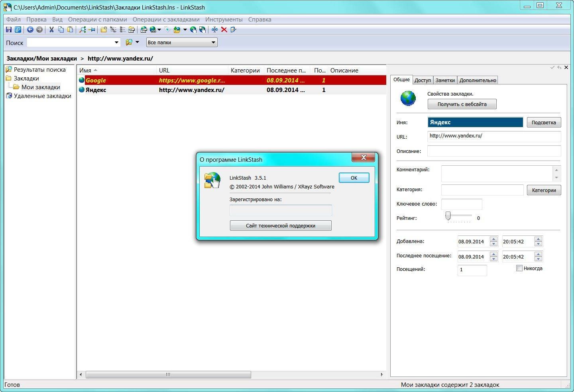574x392 pixels.
Task: Click the import bookmarks folder icon
Action: point(177,29)
